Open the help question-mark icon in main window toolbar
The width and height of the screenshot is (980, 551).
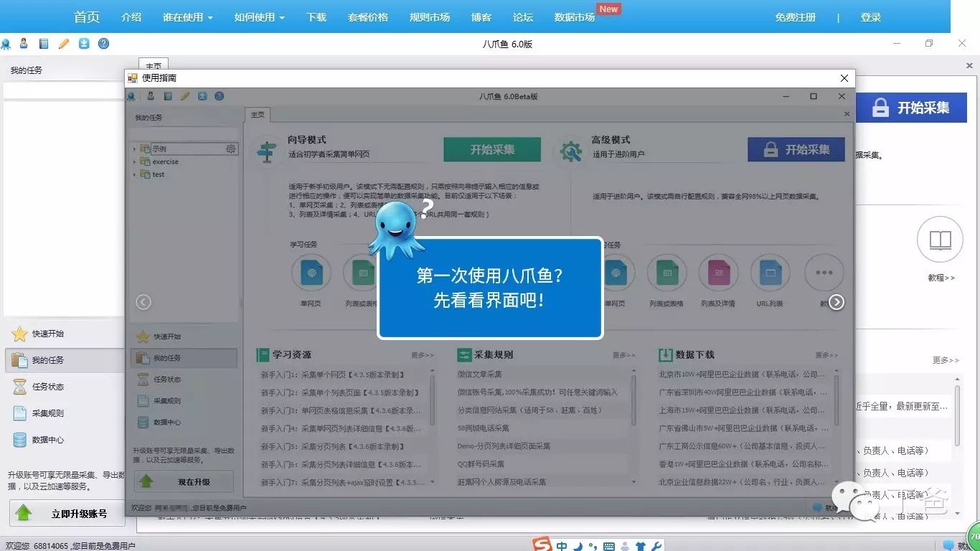[x=104, y=44]
